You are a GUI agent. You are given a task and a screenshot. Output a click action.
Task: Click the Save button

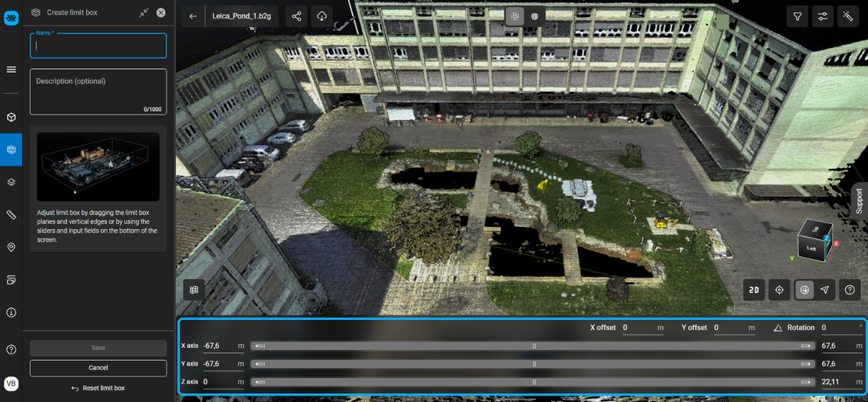(x=98, y=348)
